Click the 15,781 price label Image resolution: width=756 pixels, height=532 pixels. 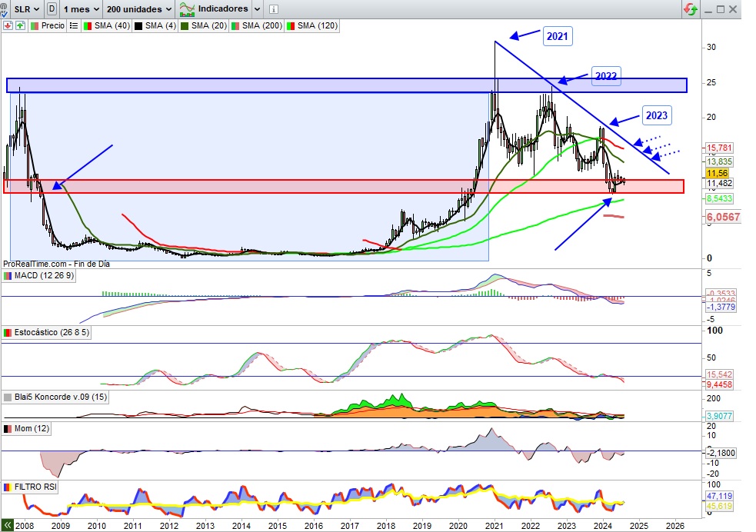click(x=719, y=148)
